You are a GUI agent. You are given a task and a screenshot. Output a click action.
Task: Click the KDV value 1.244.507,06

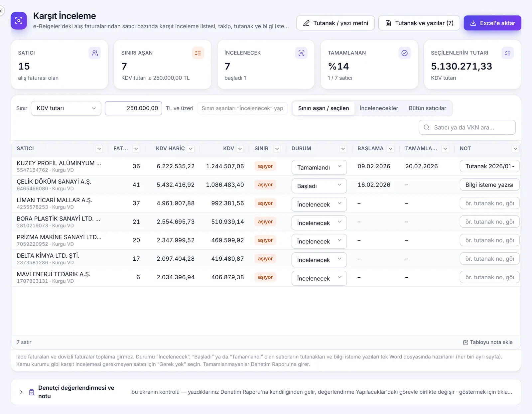[x=225, y=166]
